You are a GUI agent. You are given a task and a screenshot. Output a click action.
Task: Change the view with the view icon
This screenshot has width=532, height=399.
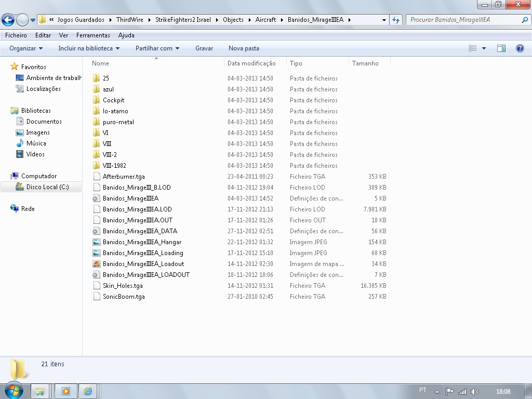(x=473, y=48)
